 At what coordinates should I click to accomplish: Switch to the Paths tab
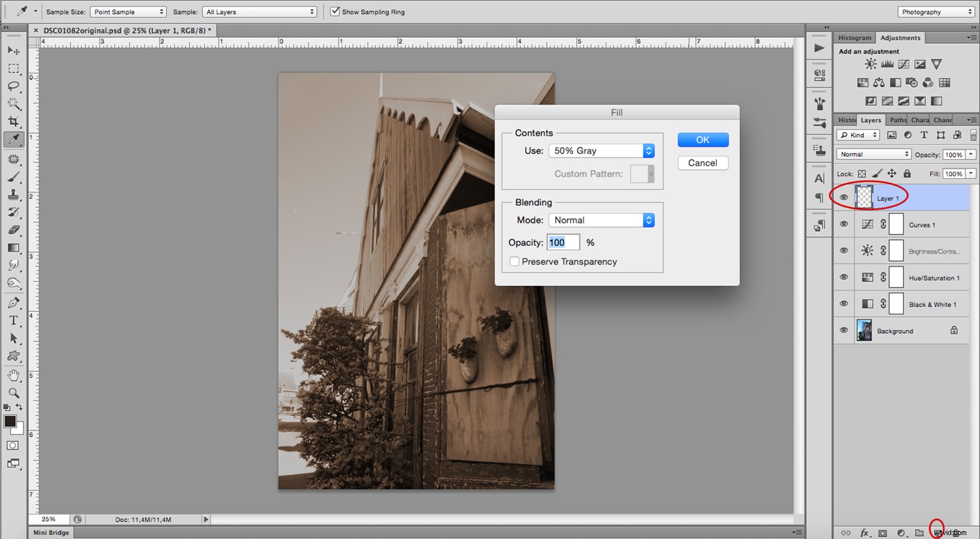point(897,120)
